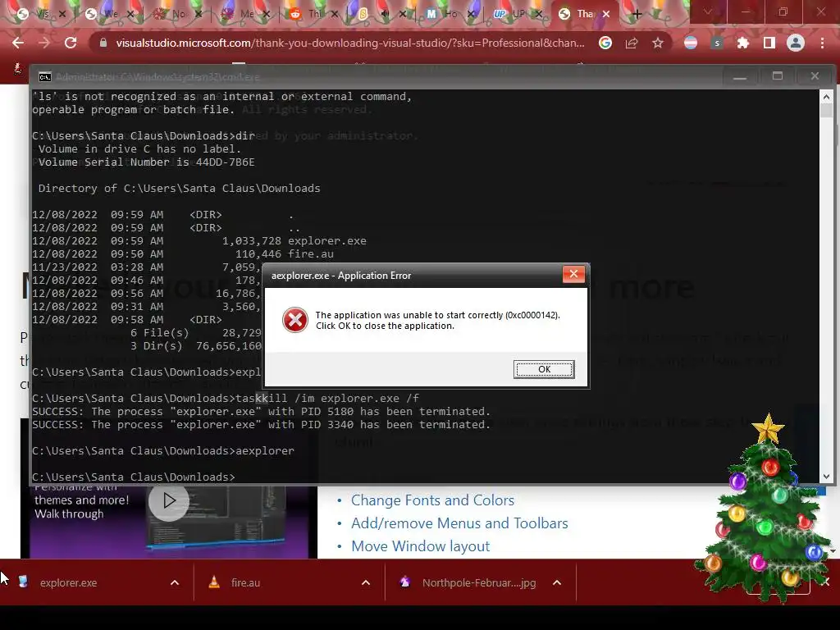Play the walkthrough video on the webpage

(x=169, y=501)
